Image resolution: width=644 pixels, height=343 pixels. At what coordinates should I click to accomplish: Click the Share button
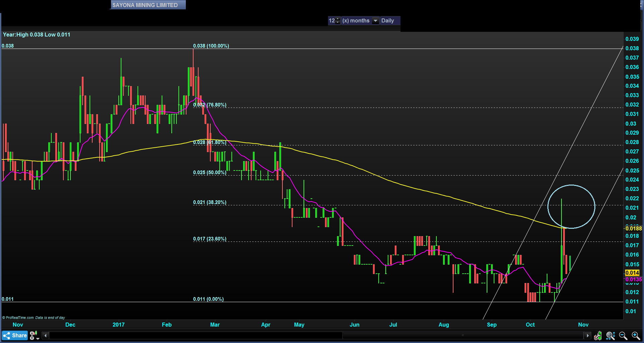point(15,335)
